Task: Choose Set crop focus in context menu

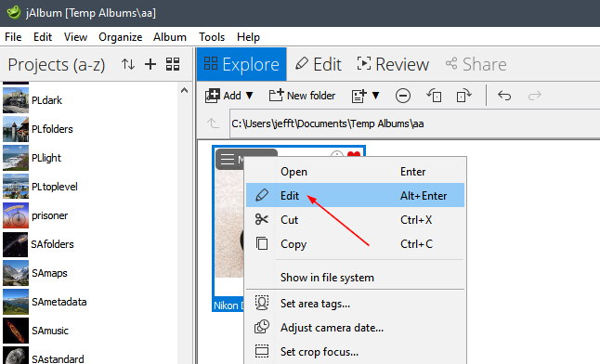Action: click(355, 351)
